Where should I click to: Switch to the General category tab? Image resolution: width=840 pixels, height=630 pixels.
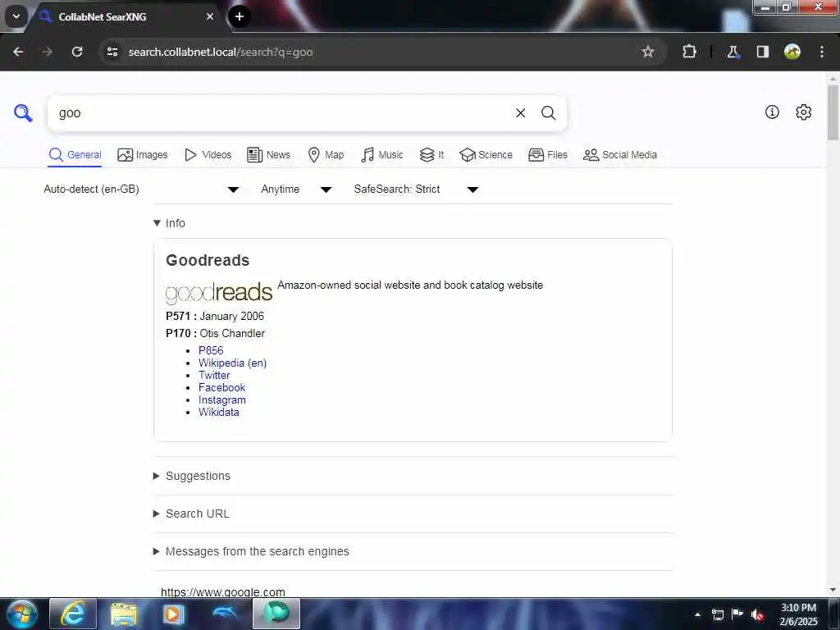pyautogui.click(x=75, y=155)
